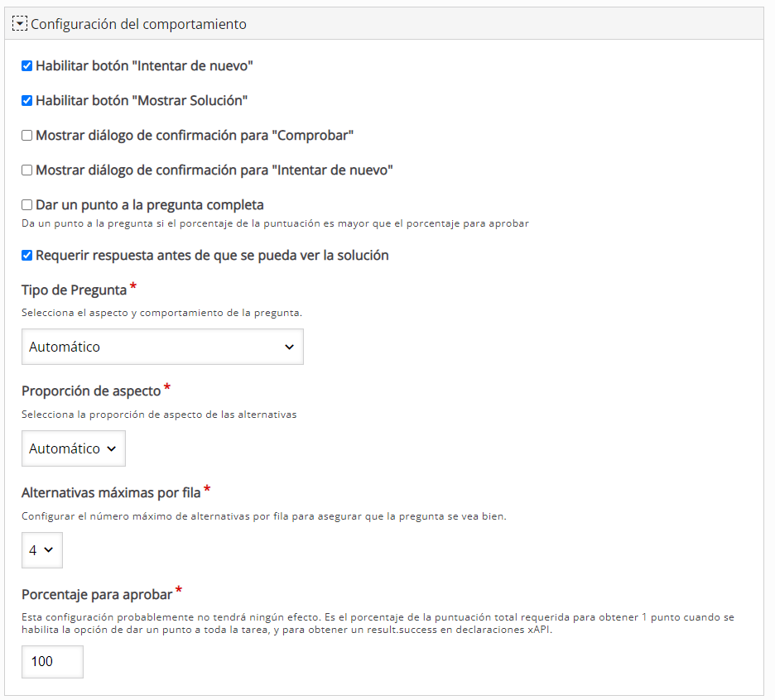The image size is (775, 700).
Task: Open the Proporción de aspecto dropdown
Action: [73, 448]
